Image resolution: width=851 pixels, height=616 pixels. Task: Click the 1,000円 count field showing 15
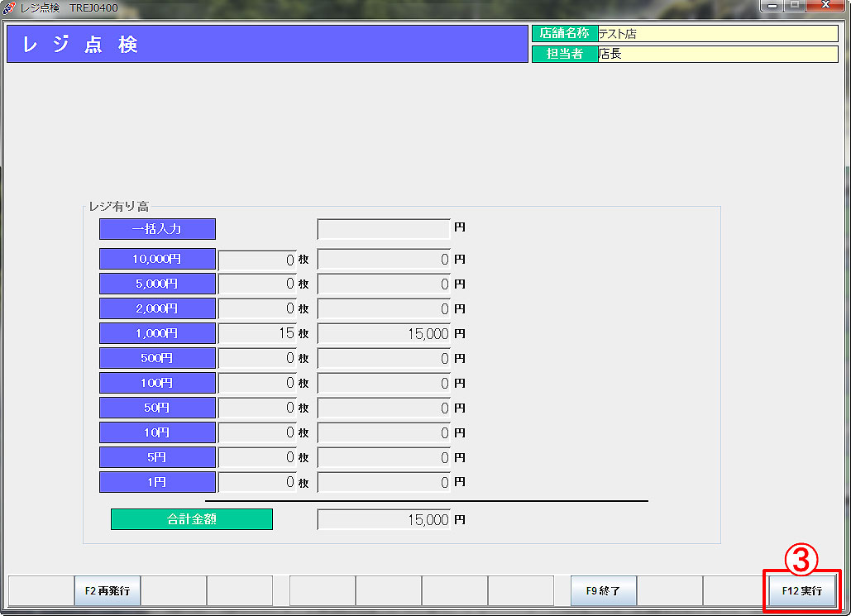[257, 333]
